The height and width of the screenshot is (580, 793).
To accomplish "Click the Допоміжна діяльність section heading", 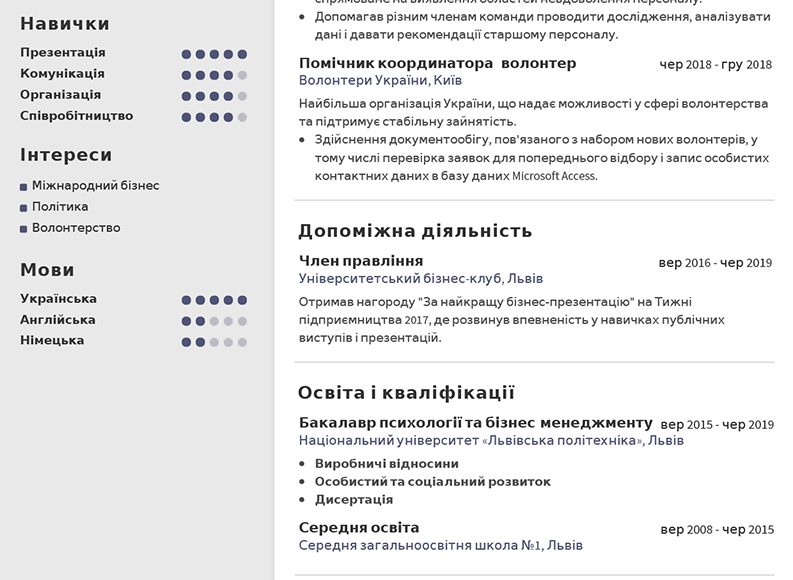I will point(415,231).
